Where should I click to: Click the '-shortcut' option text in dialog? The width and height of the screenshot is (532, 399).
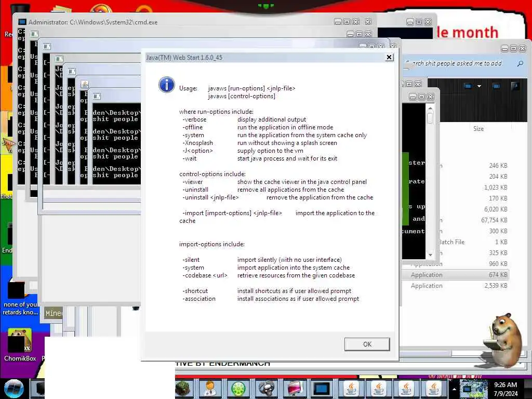195,291
